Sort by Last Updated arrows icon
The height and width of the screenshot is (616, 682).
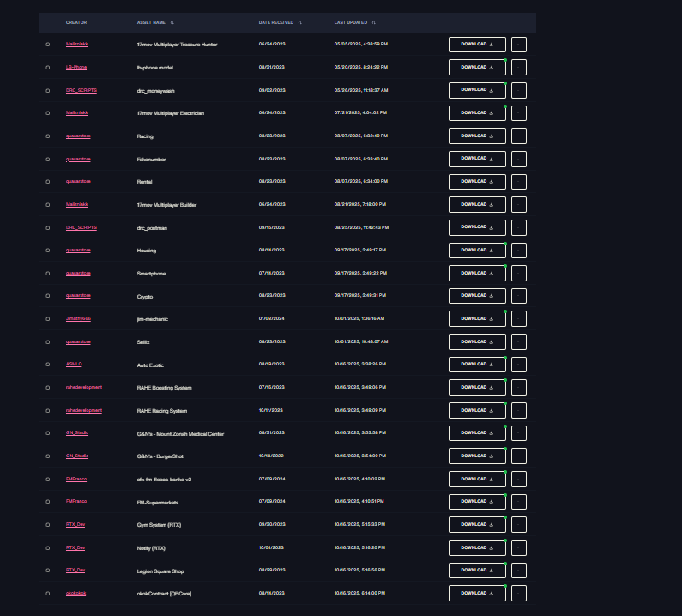(x=374, y=22)
